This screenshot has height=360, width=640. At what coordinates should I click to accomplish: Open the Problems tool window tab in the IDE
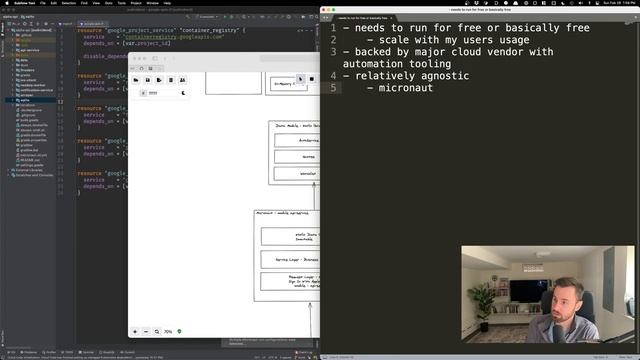click(29, 352)
